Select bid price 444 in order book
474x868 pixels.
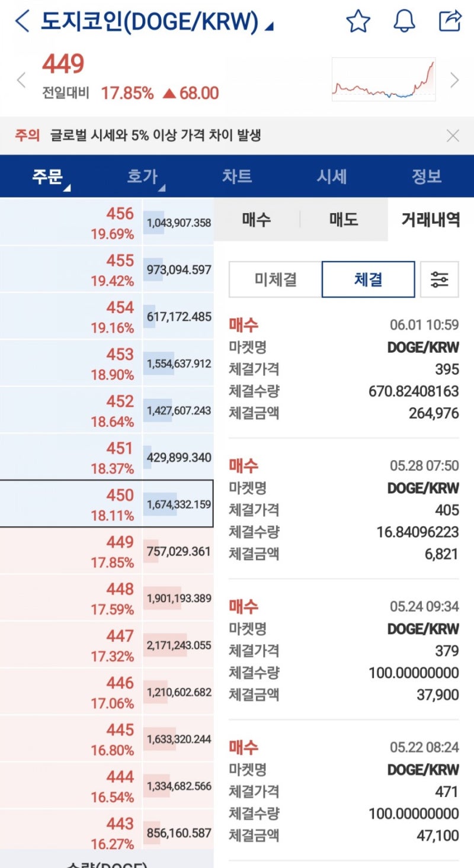[71, 786]
